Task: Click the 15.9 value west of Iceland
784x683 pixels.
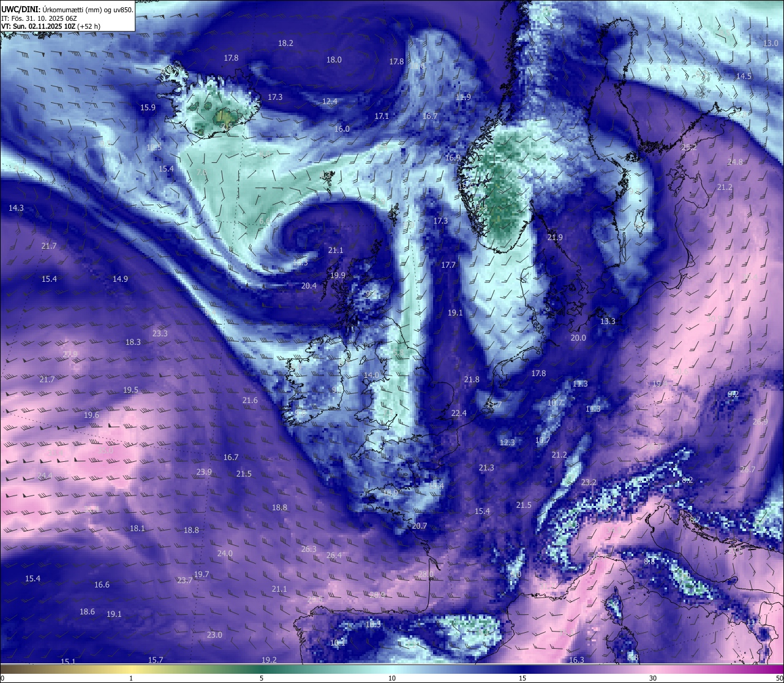Action: point(148,107)
